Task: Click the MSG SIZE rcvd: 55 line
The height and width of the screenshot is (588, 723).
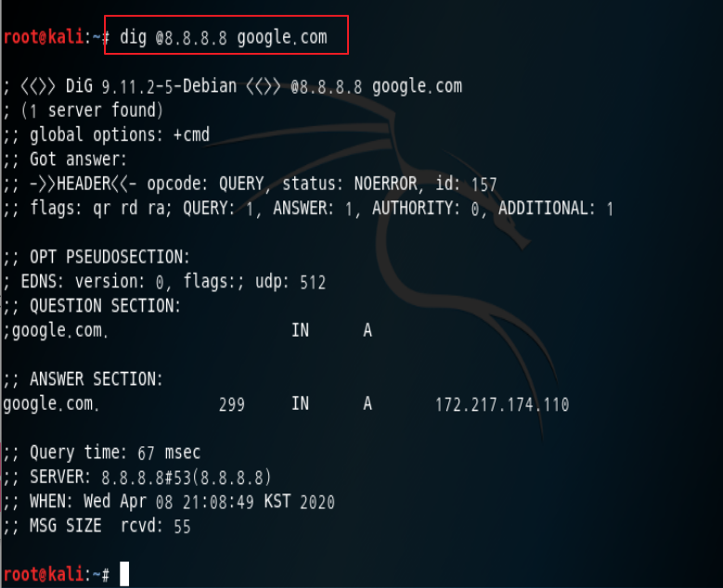Action: pos(97,526)
